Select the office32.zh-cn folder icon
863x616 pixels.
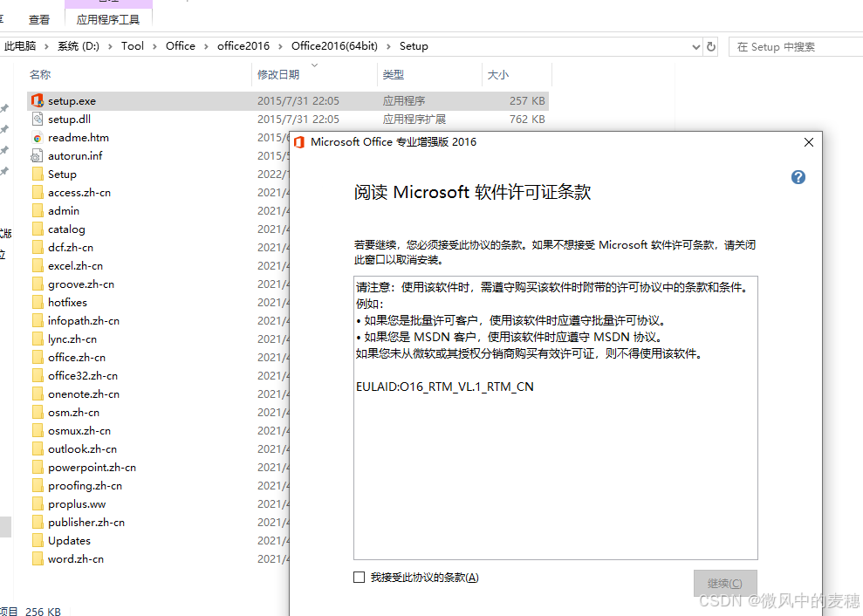click(x=38, y=375)
